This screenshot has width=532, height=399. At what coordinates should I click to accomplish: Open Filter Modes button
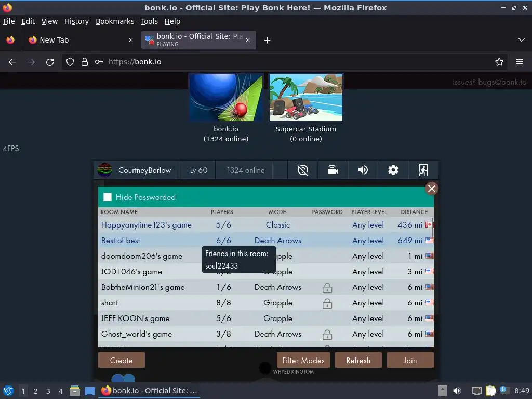coord(303,360)
